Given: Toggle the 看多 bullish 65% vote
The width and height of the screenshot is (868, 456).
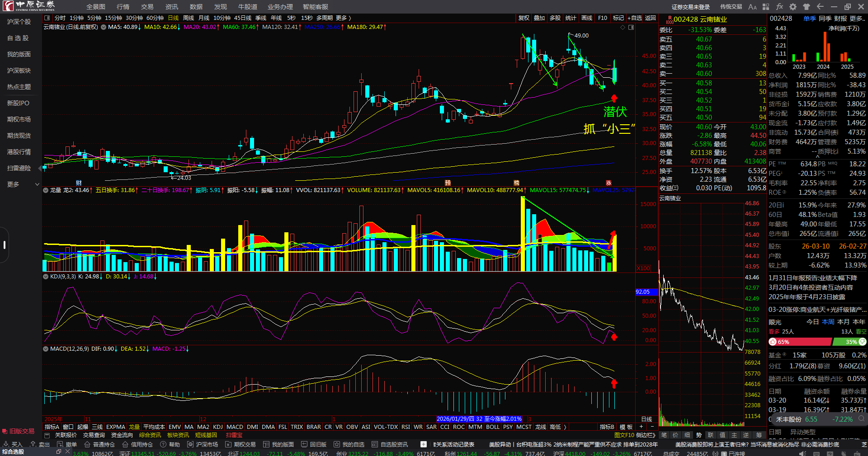Looking at the screenshot, I should pyautogui.click(x=800, y=342).
